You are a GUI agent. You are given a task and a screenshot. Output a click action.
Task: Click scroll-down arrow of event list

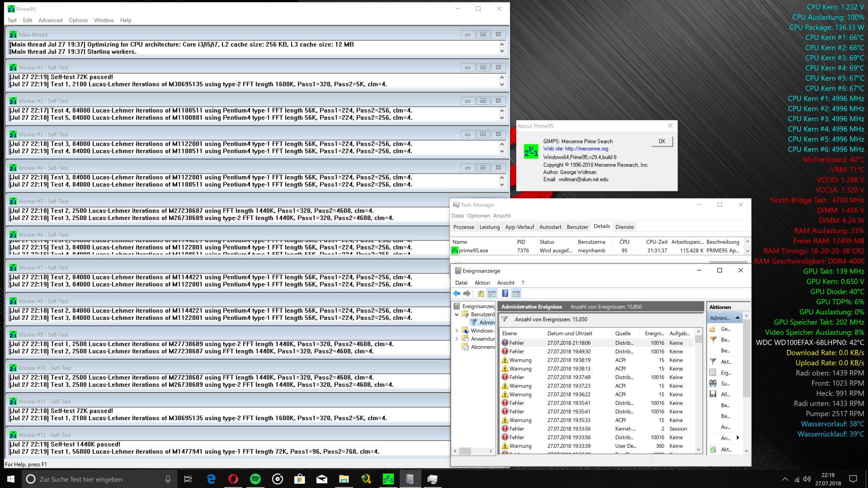pyautogui.click(x=698, y=449)
